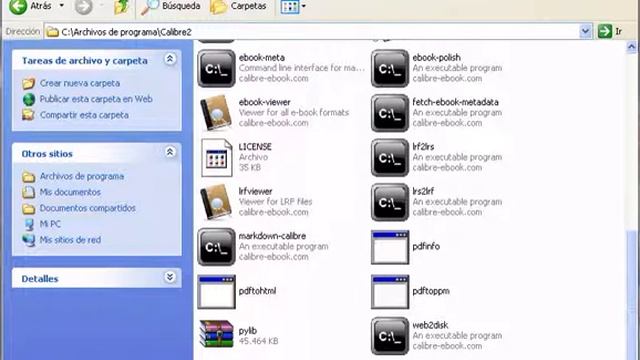
Task: Click the vertical scrollbar thumb
Action: coord(631,295)
